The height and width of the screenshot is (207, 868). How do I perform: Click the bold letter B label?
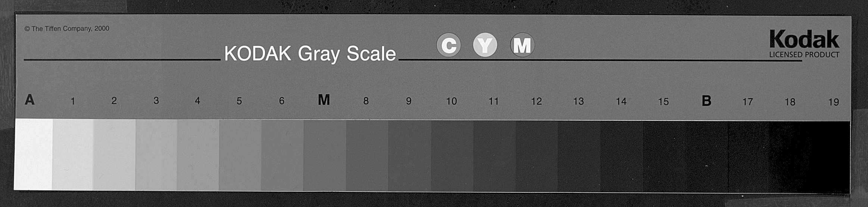(x=706, y=101)
